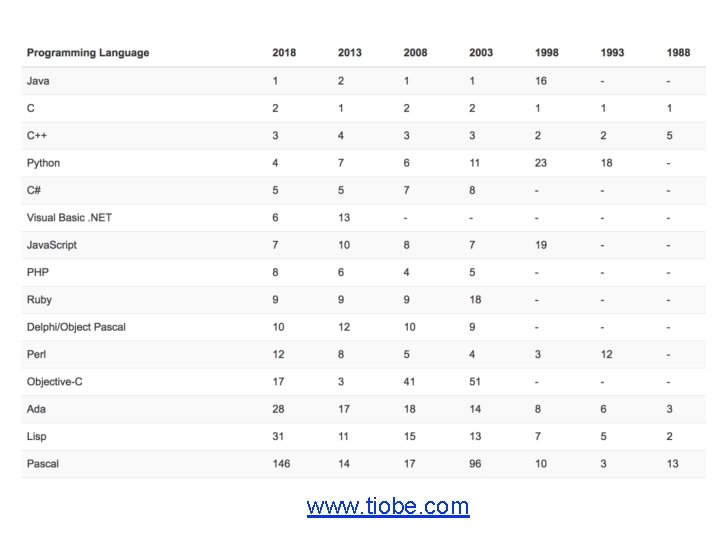Select the Visual Basic .NET row label
This screenshot has width=720, height=540.
pyautogui.click(x=69, y=218)
